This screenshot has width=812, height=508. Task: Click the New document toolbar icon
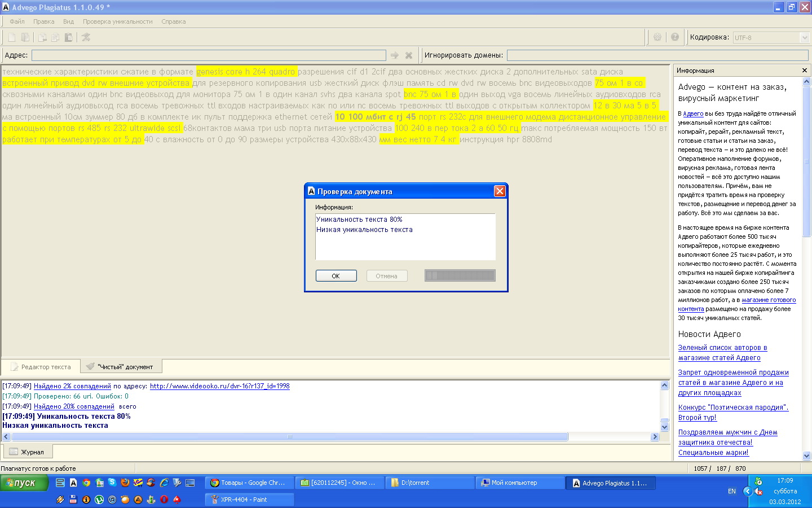point(12,37)
